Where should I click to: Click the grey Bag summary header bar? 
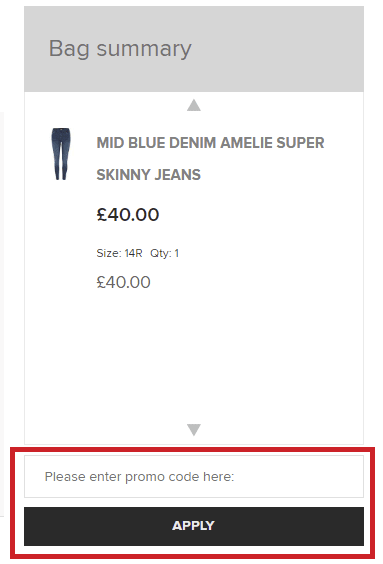click(x=194, y=49)
